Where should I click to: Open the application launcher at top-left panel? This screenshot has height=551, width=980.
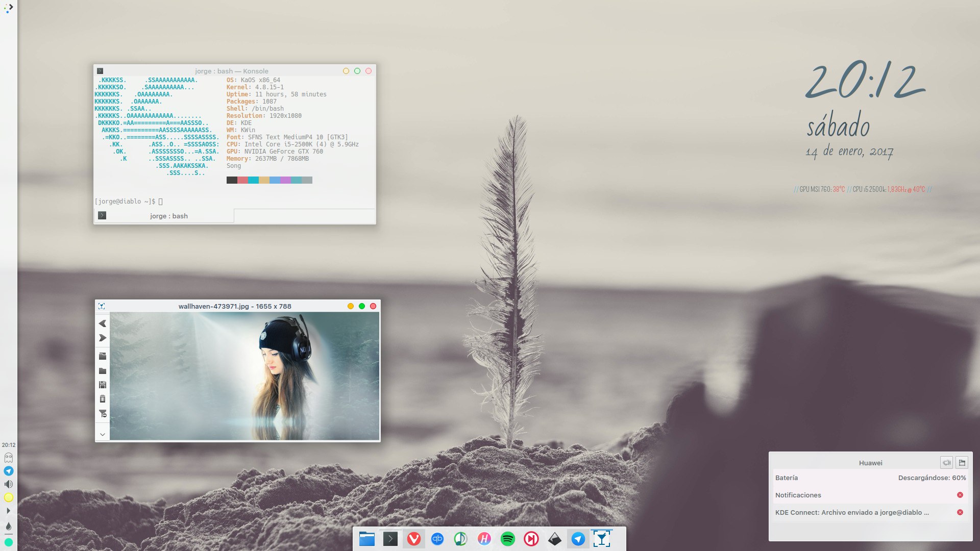click(9, 8)
